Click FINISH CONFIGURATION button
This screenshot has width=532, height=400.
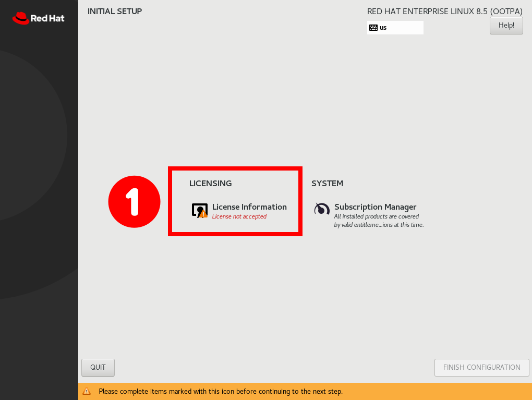click(482, 368)
